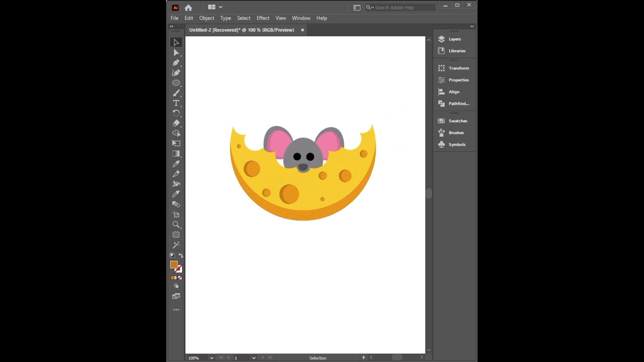Open the Object menu
This screenshot has height=362, width=644.
(207, 18)
